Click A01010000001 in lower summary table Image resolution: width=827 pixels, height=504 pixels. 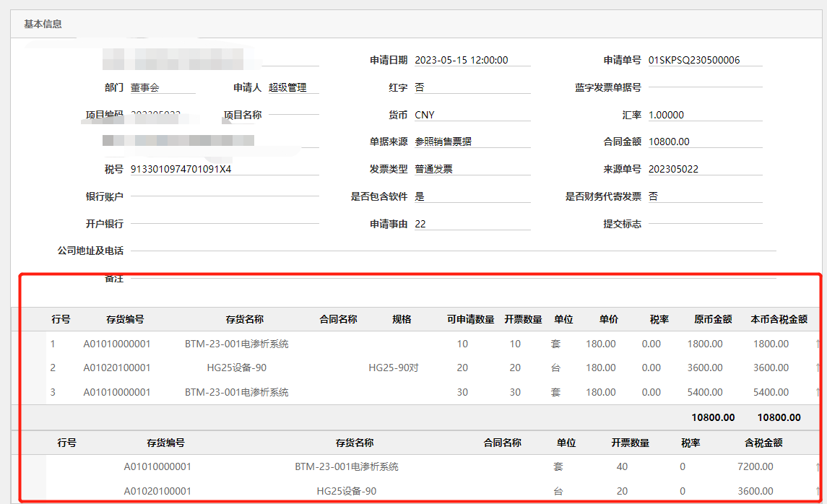point(157,466)
